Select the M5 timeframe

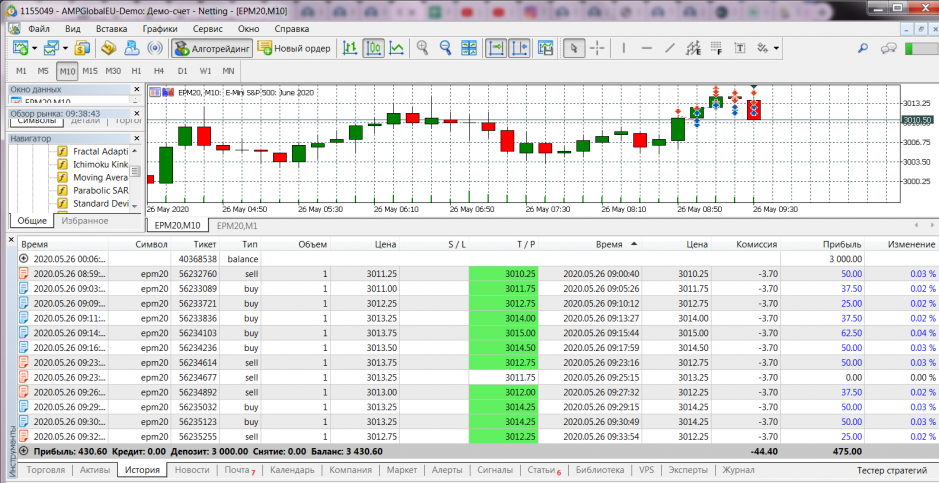click(x=43, y=71)
